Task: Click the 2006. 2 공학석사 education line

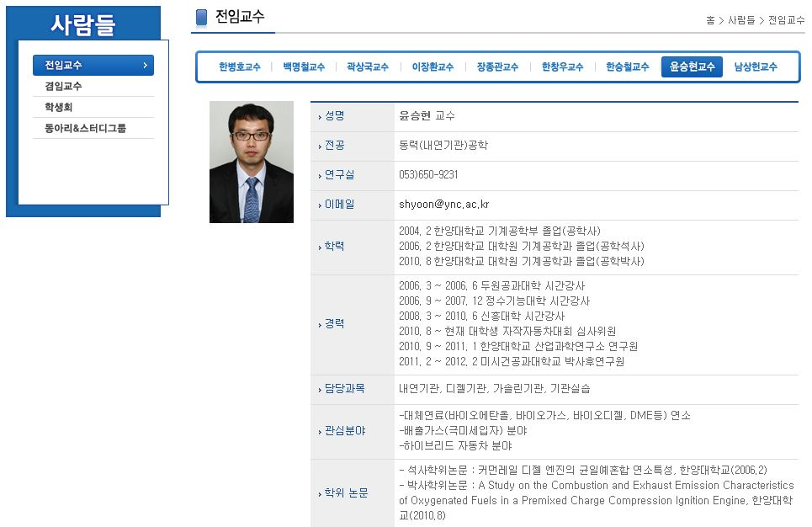Action: [x=522, y=246]
